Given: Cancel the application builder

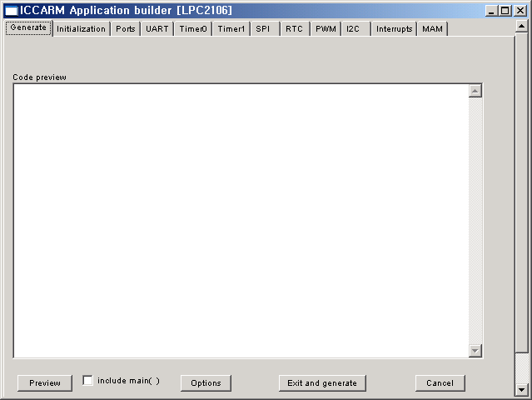Looking at the screenshot, I should (x=440, y=383).
